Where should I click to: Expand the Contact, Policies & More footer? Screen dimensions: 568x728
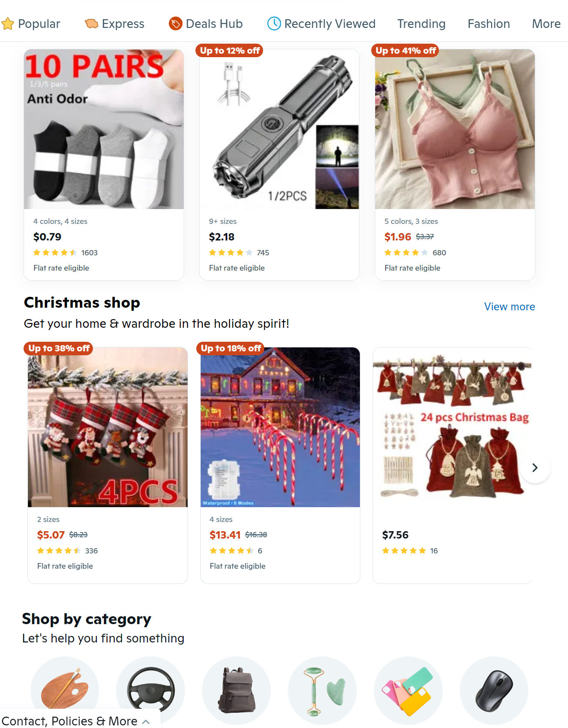(76, 721)
